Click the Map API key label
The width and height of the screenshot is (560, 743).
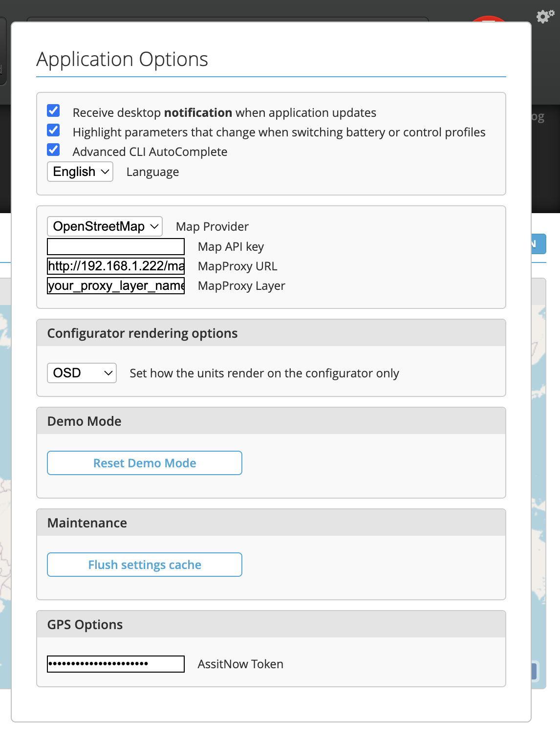click(231, 247)
